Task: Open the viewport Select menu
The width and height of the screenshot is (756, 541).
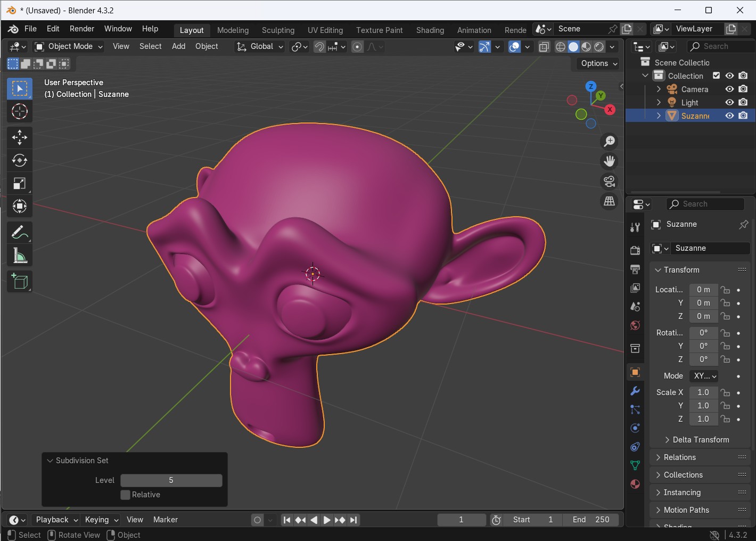Action: pos(150,46)
